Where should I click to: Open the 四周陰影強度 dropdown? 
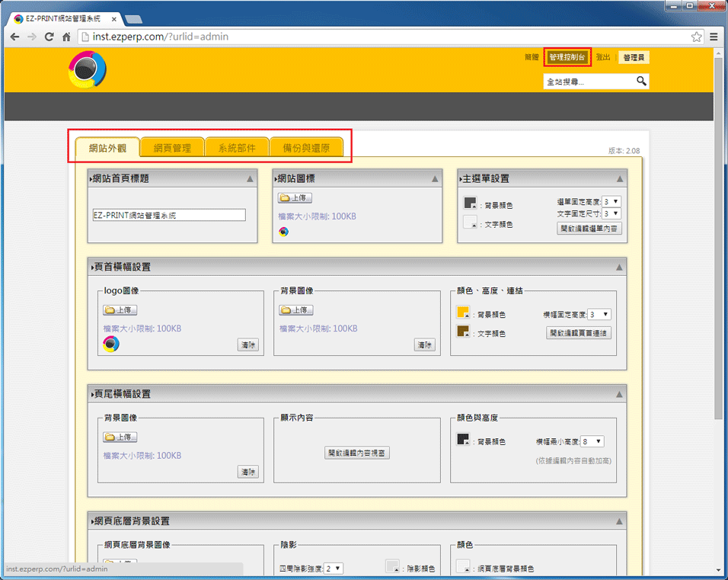[334, 569]
